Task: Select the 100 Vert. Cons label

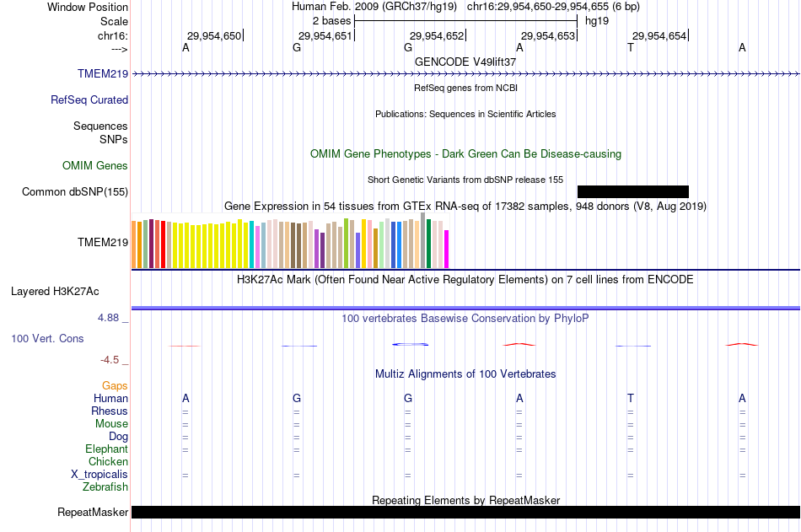Action: click(x=47, y=338)
